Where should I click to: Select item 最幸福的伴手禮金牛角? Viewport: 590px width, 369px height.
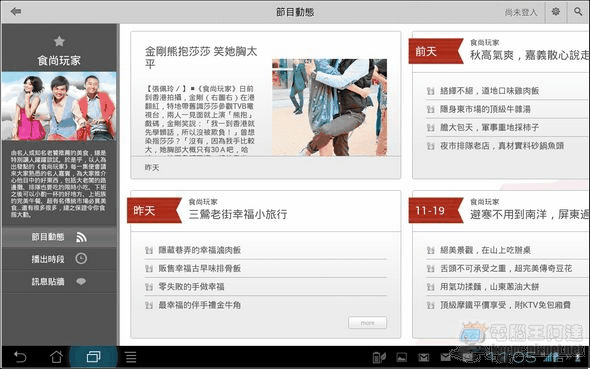pyautogui.click(x=199, y=305)
